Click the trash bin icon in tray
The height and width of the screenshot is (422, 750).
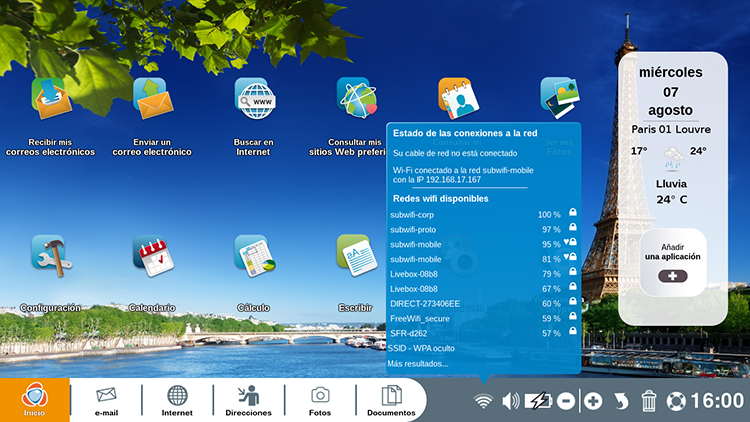(x=649, y=401)
